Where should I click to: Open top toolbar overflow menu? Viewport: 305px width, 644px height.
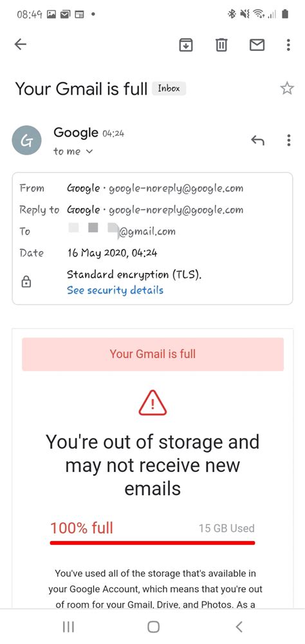click(288, 44)
